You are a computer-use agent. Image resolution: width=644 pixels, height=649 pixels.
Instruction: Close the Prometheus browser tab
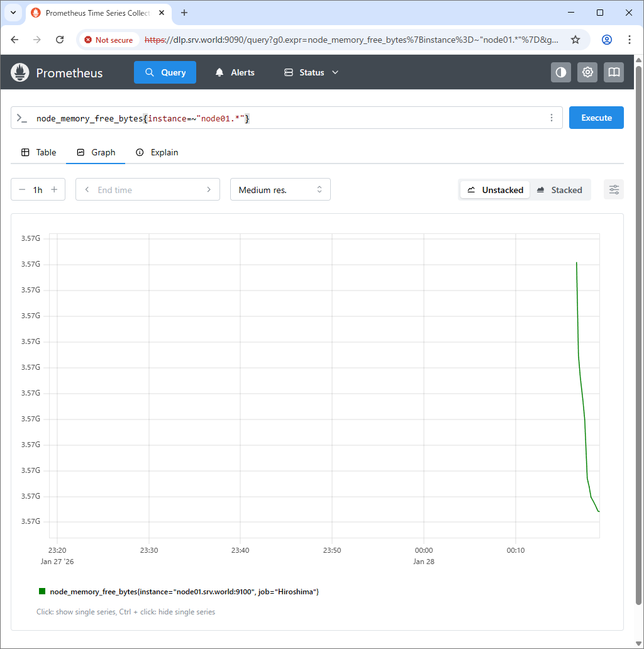coord(162,13)
